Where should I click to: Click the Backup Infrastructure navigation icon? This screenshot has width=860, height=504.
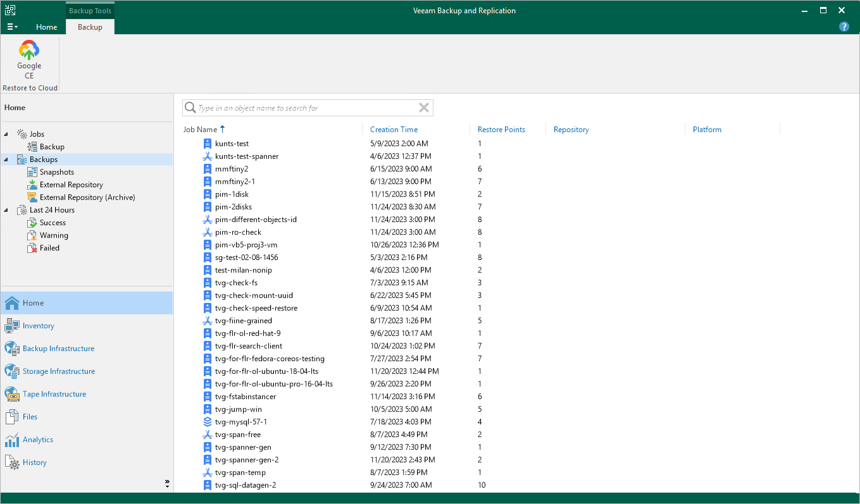12,348
